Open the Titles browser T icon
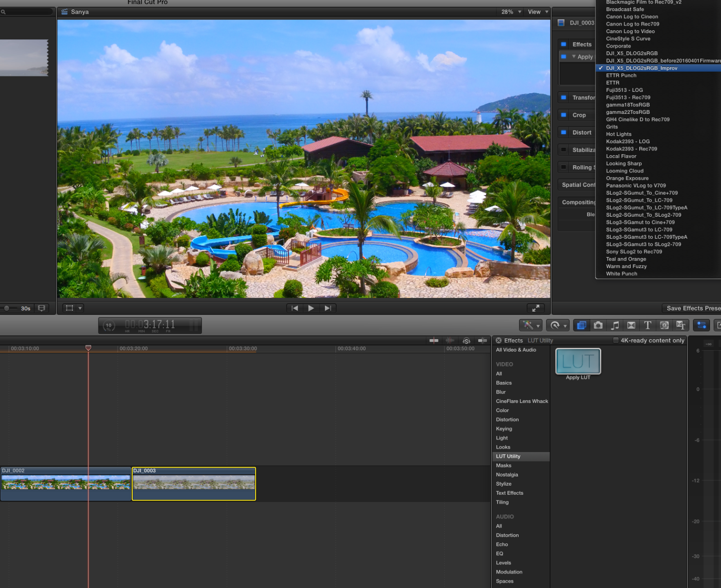The width and height of the screenshot is (721, 588). click(647, 325)
